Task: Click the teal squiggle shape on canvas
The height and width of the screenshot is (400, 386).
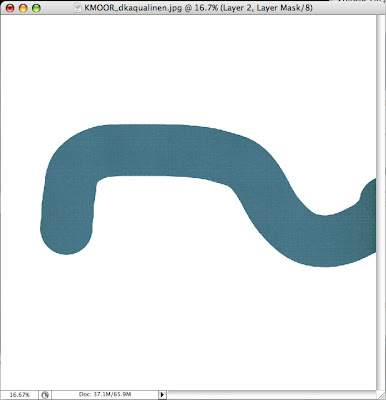Action: (x=208, y=195)
